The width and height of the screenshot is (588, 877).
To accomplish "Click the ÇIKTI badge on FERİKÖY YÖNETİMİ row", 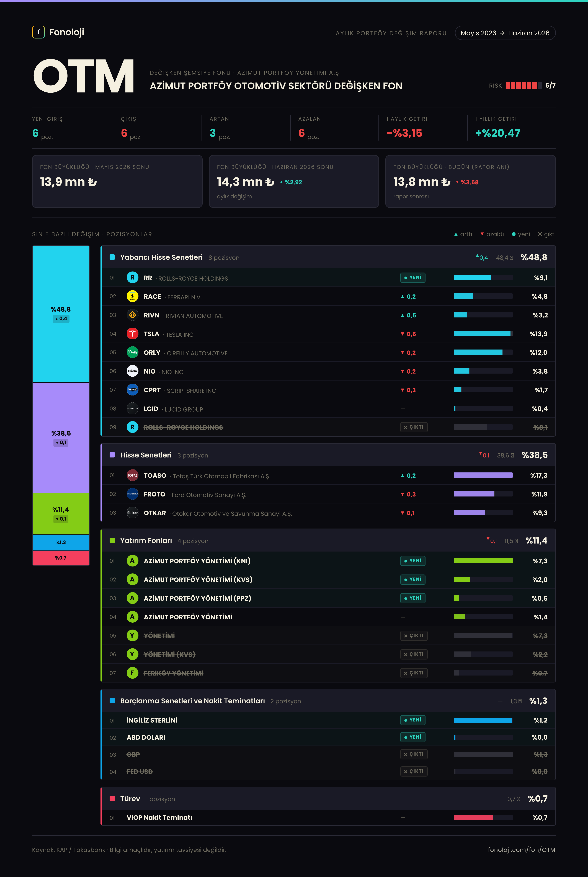I will (414, 673).
